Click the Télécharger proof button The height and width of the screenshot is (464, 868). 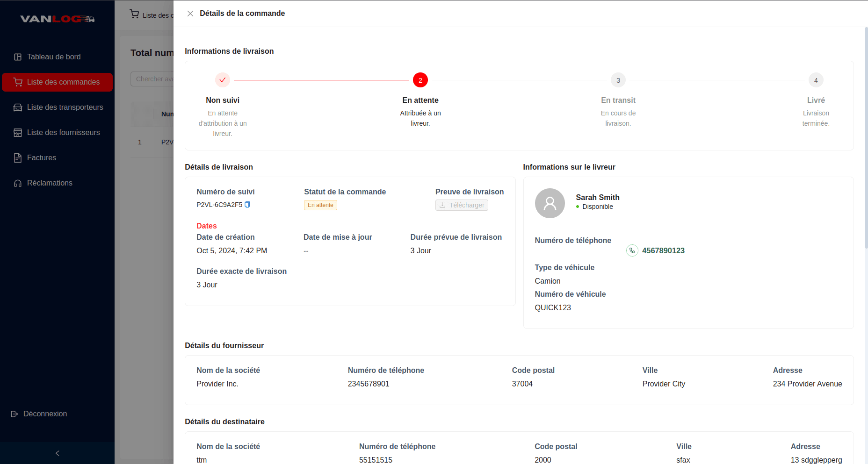[462, 205]
